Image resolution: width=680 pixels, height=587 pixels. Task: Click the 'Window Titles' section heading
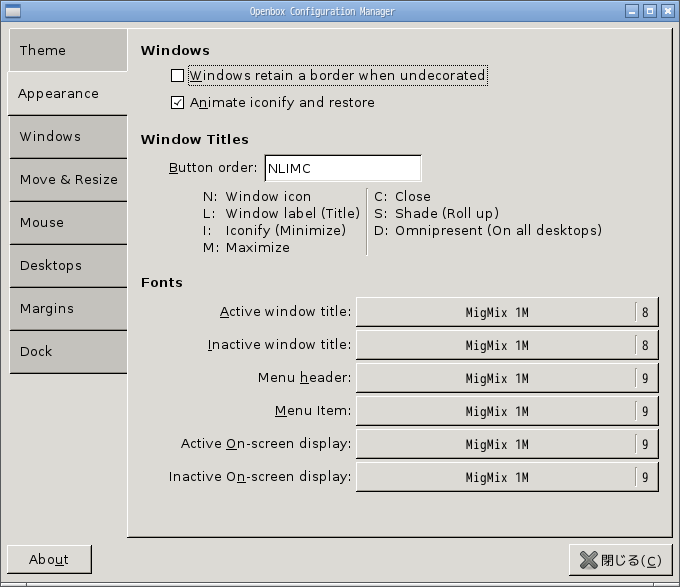pyautogui.click(x=194, y=139)
